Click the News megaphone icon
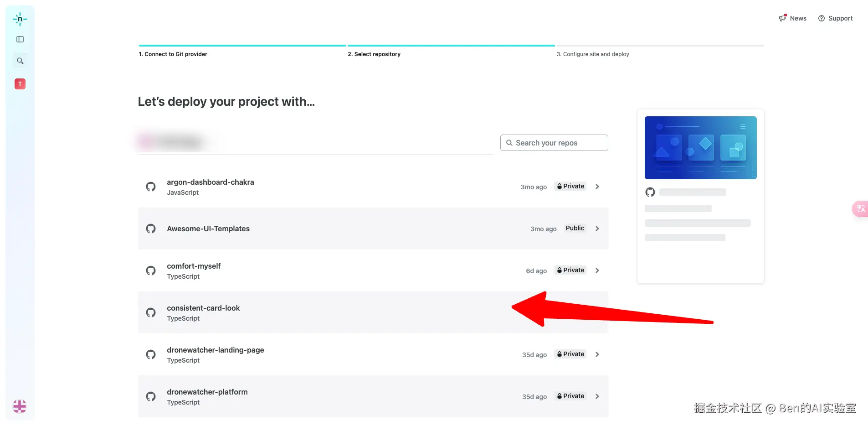868x426 pixels. [783, 18]
